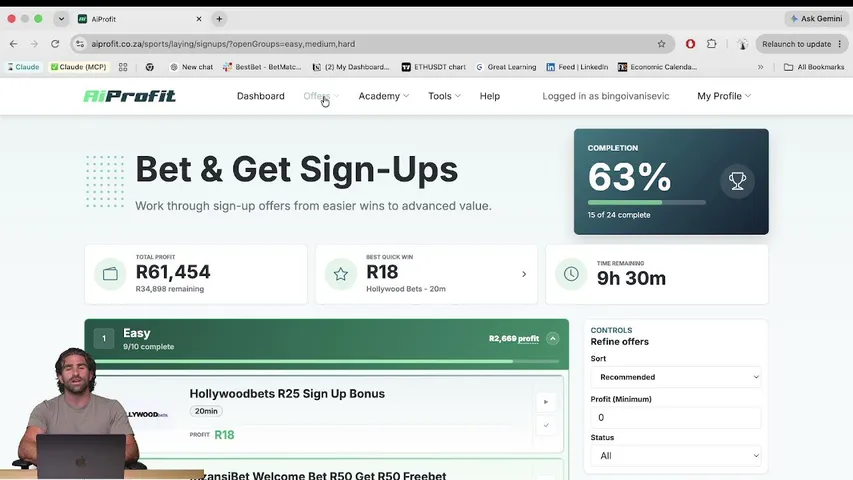
Task: Play the Hollywoodbets offer video
Action: (546, 402)
